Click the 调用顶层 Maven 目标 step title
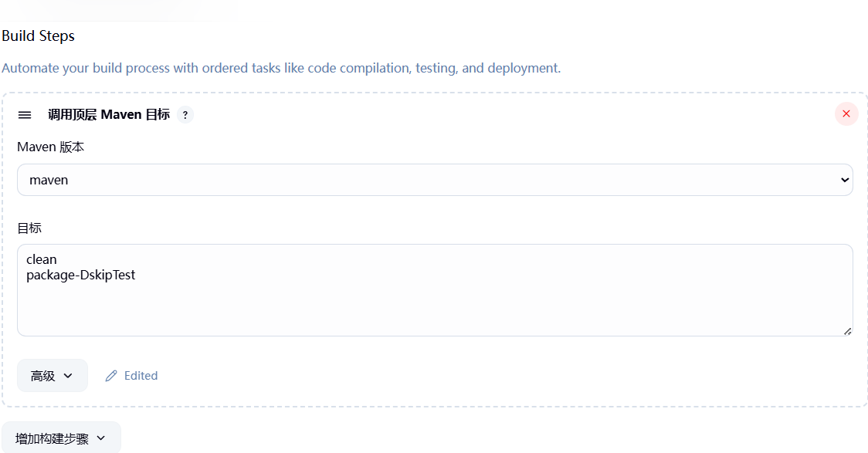This screenshot has height=453, width=868. tap(109, 115)
